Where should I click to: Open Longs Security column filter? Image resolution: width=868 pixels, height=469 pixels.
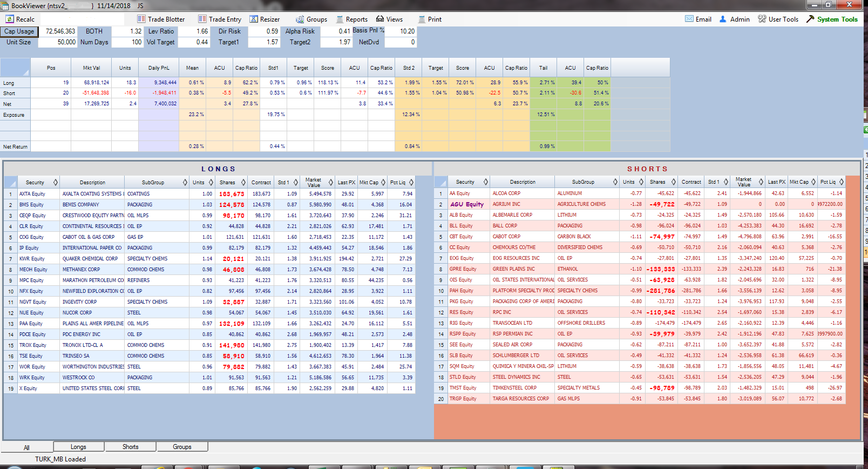(x=55, y=183)
